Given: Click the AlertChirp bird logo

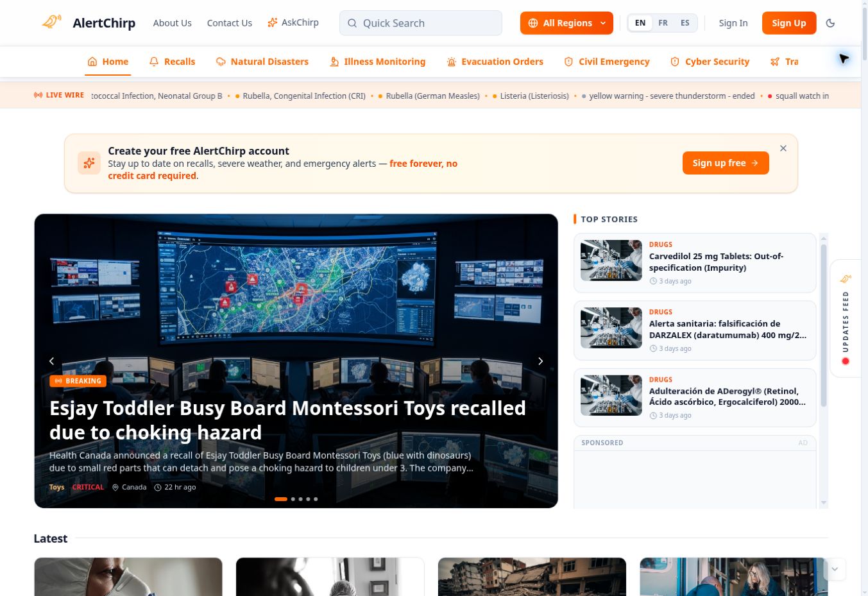Looking at the screenshot, I should 51,22.
